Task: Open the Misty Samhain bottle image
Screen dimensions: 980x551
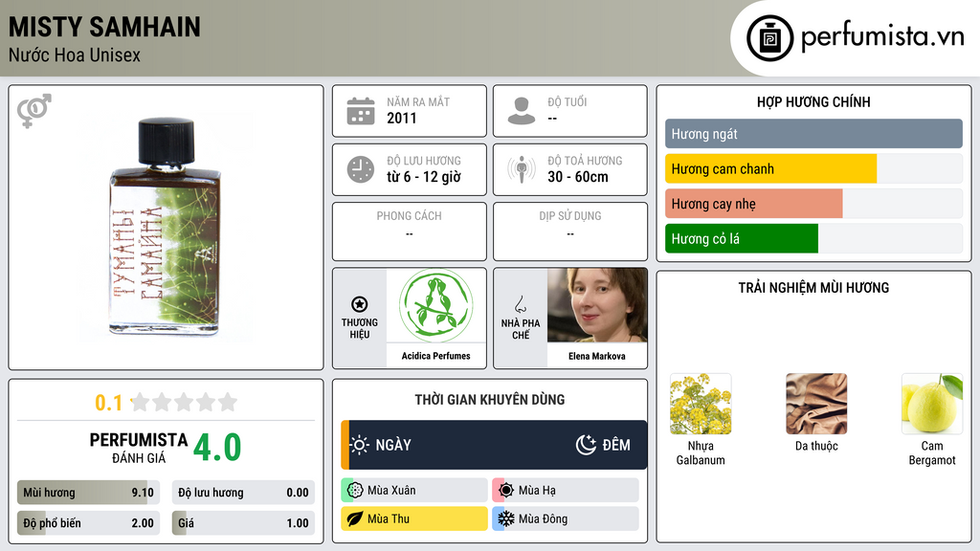Action: pyautogui.click(x=166, y=228)
